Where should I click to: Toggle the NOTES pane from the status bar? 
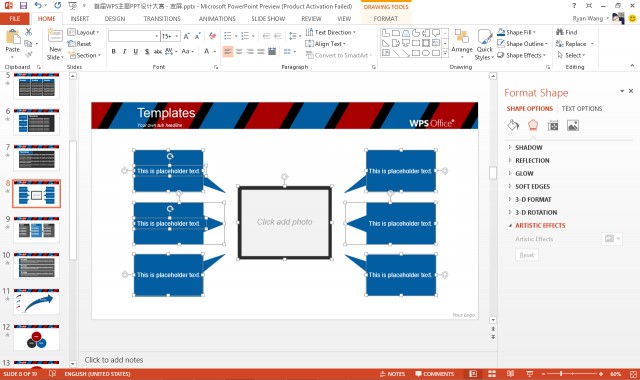click(x=392, y=374)
